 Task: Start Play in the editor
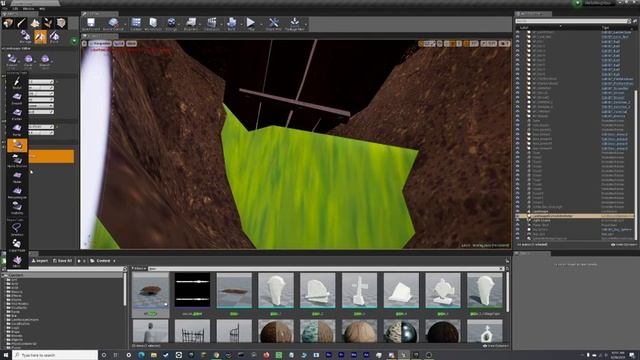pyautogui.click(x=251, y=24)
